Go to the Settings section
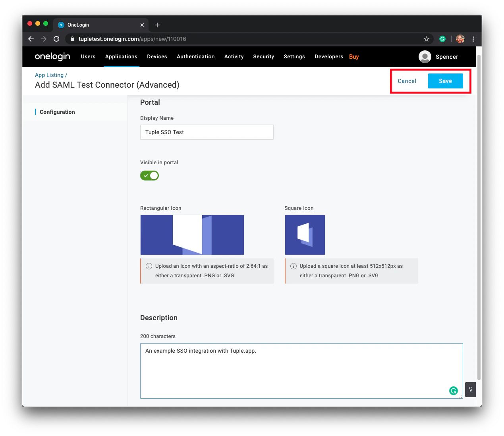Image resolution: width=504 pixels, height=436 pixels. coord(294,56)
